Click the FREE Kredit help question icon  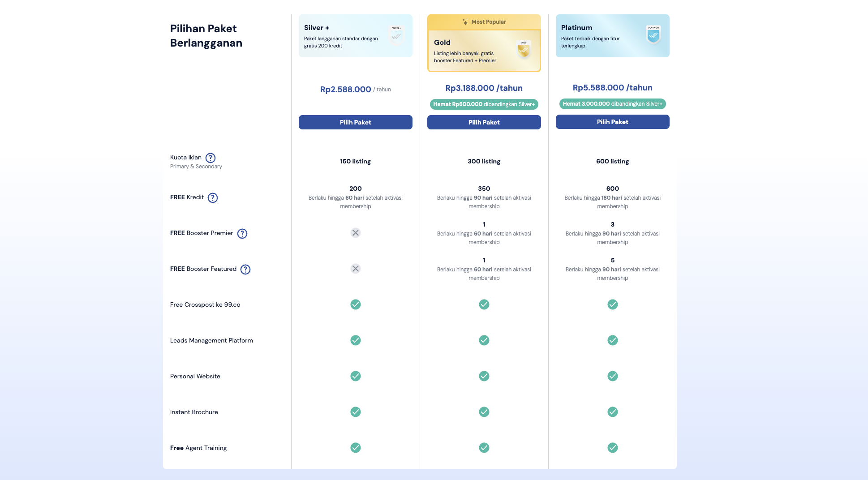pos(213,198)
